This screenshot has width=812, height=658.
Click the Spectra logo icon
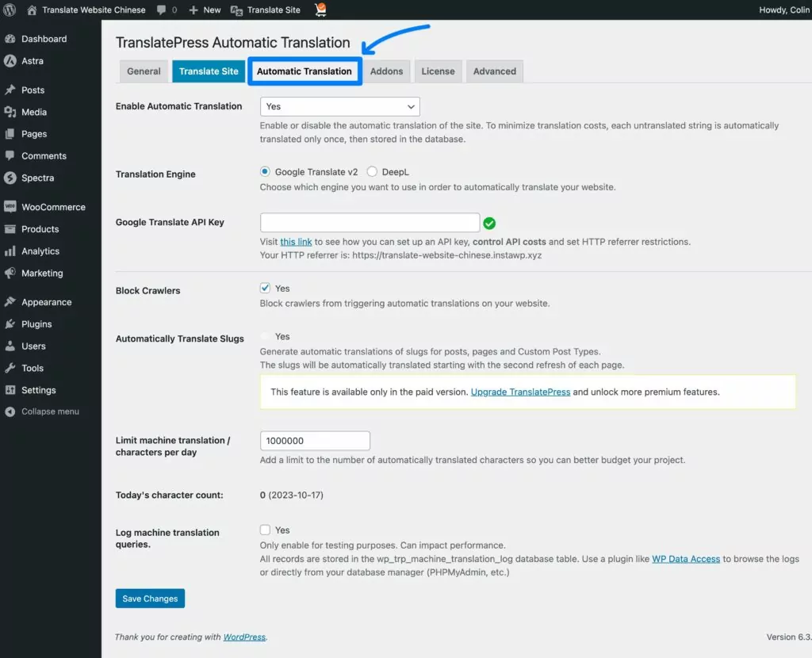[10, 178]
